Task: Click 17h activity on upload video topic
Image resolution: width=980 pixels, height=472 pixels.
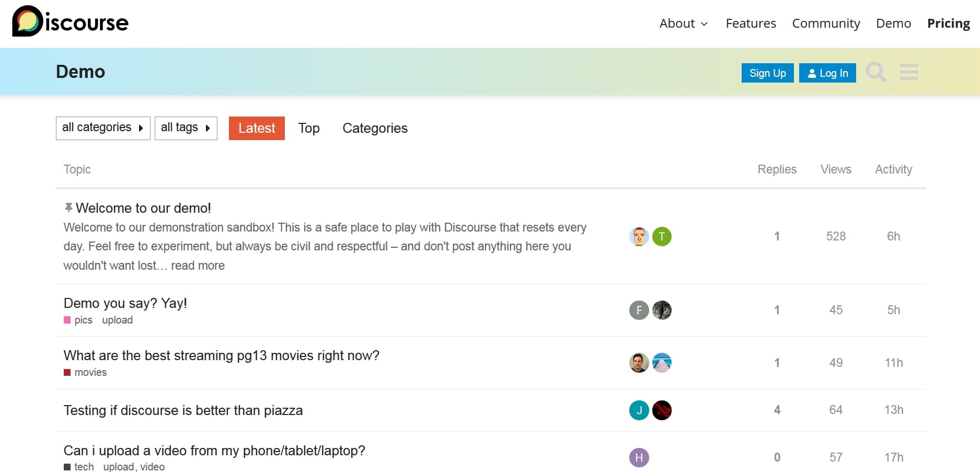Action: point(894,457)
